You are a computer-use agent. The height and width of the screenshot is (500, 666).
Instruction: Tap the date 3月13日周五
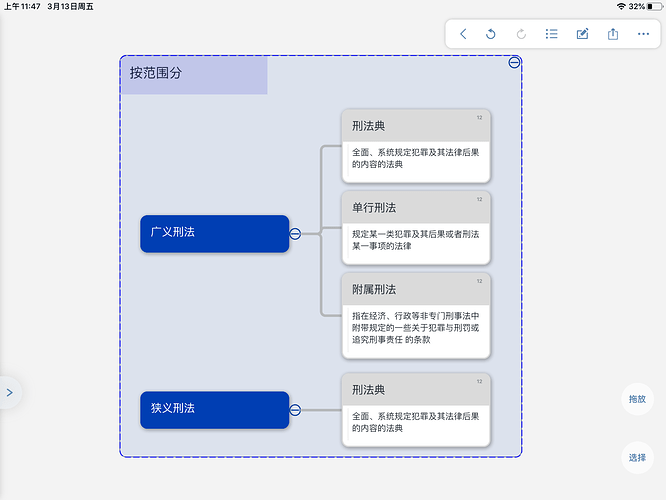pyautogui.click(x=71, y=6)
